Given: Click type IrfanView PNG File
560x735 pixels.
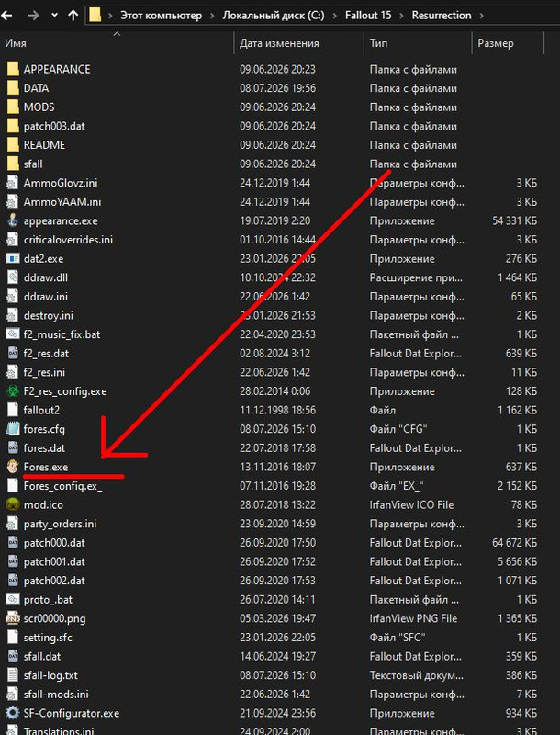Looking at the screenshot, I should [x=413, y=618].
